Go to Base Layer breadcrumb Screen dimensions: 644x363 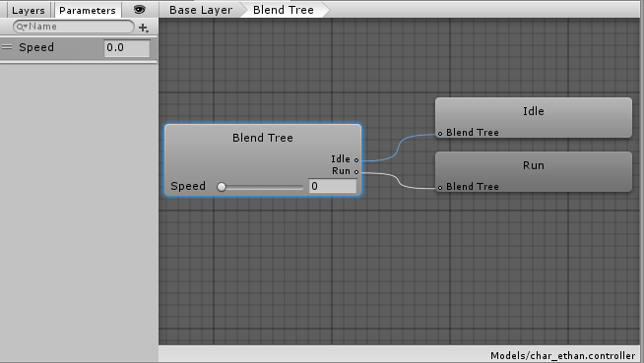[x=201, y=10]
